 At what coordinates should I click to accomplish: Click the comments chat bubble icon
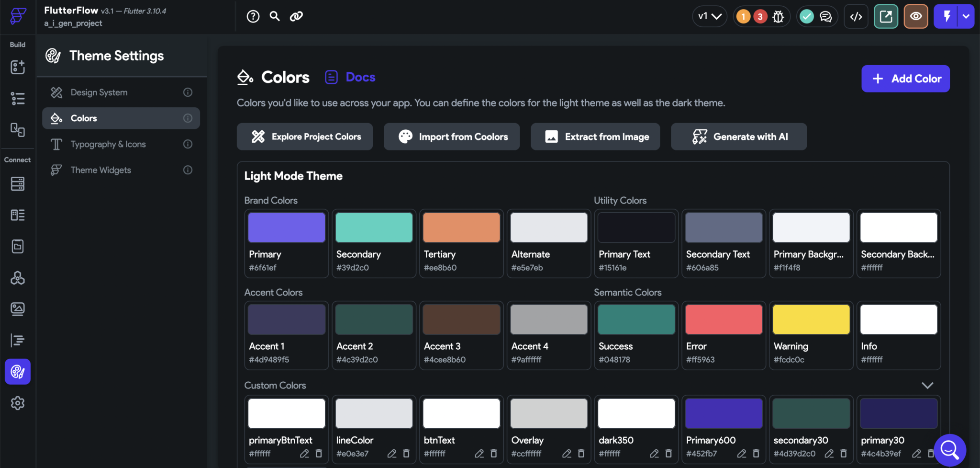pyautogui.click(x=826, y=17)
